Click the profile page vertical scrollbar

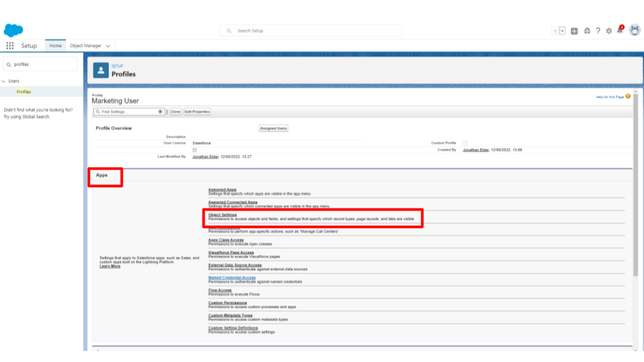pos(635,185)
